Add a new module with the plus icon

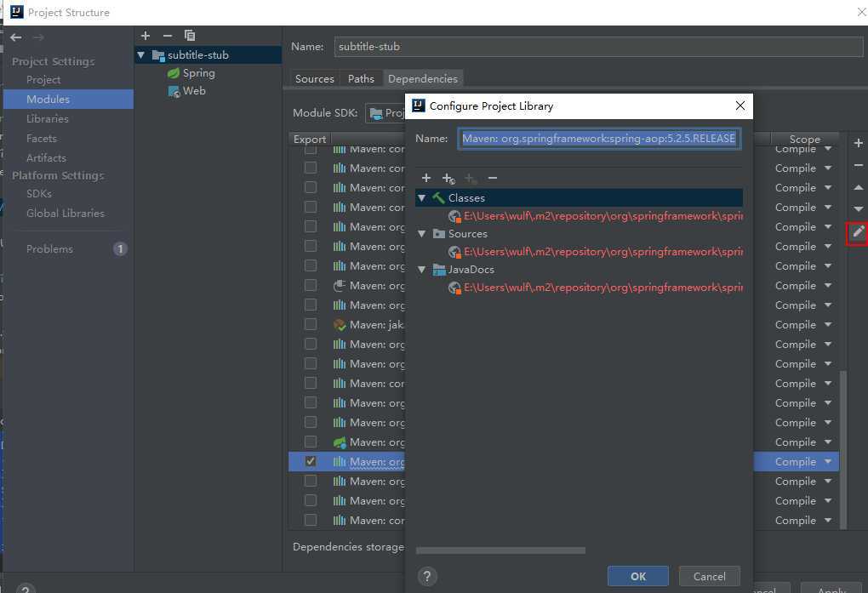coord(146,36)
